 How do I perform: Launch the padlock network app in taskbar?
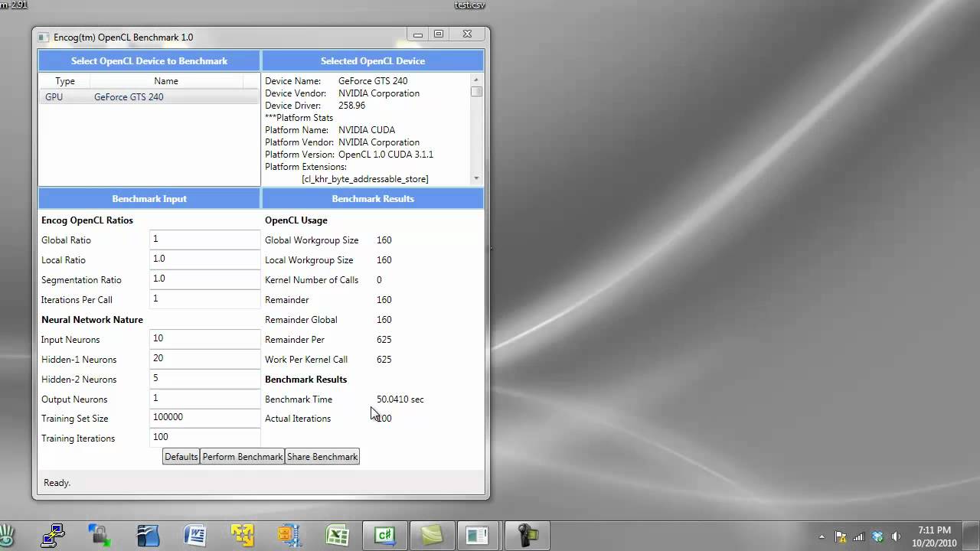tap(100, 535)
